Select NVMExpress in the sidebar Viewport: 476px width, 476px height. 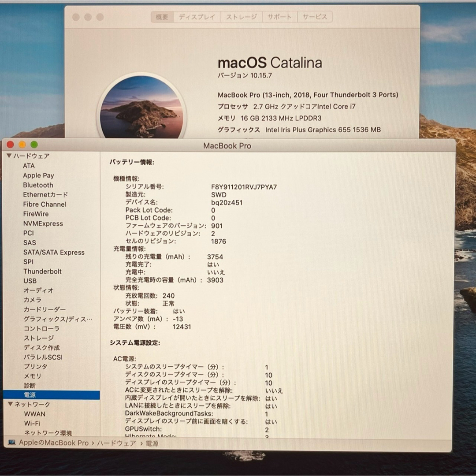[43, 223]
